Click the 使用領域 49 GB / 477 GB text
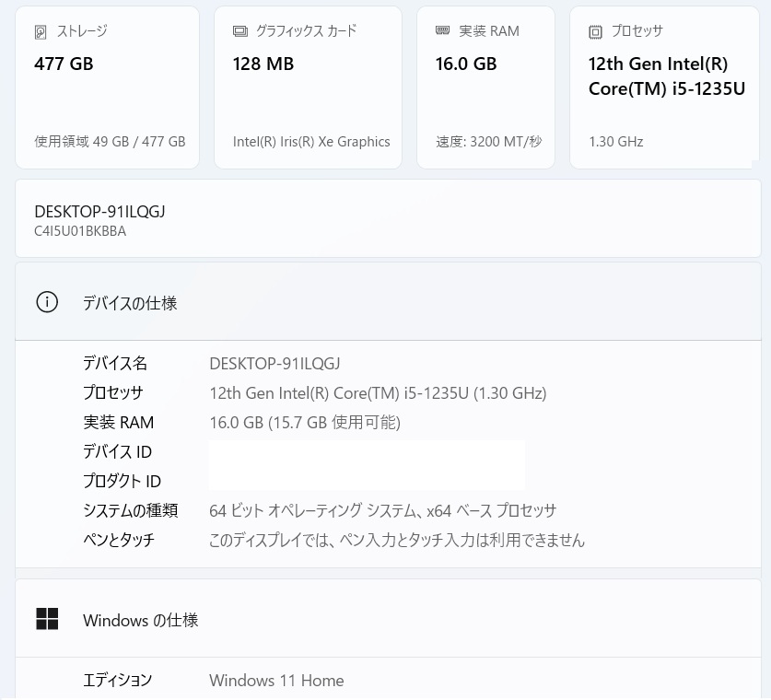The height and width of the screenshot is (700, 771). pyautogui.click(x=110, y=142)
